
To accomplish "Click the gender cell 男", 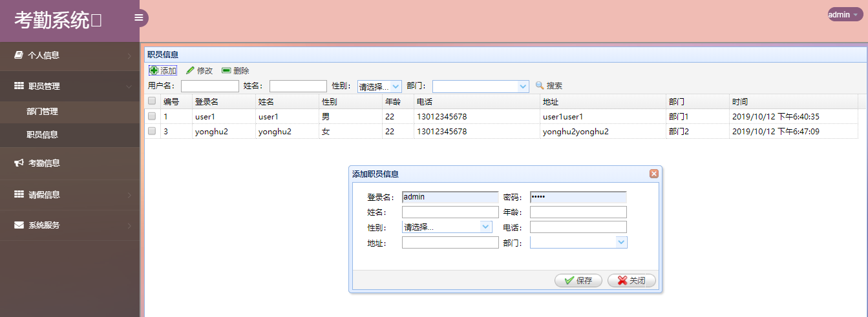I will point(351,117).
